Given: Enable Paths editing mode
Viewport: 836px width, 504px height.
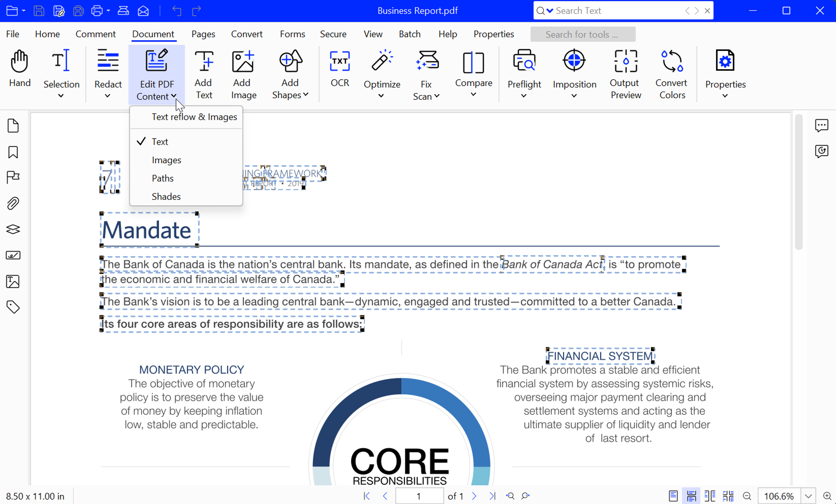Looking at the screenshot, I should coord(186,178).
